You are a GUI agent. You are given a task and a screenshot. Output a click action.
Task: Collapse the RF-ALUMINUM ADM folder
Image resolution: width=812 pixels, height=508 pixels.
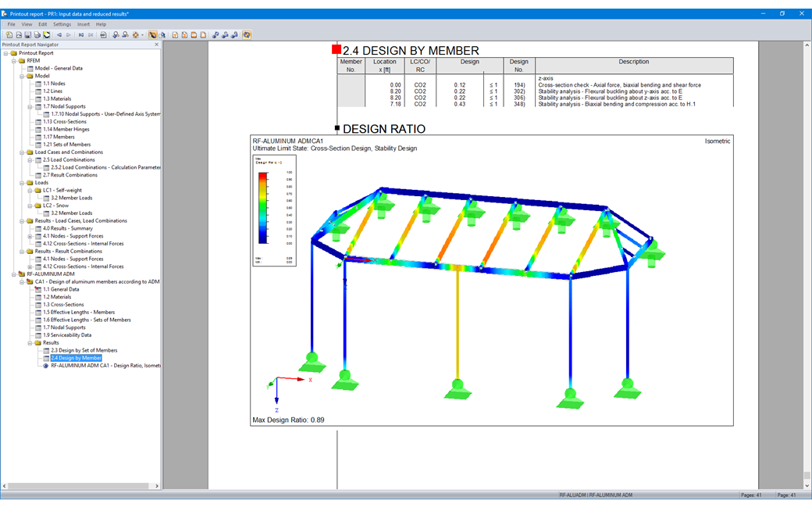pyautogui.click(x=14, y=274)
